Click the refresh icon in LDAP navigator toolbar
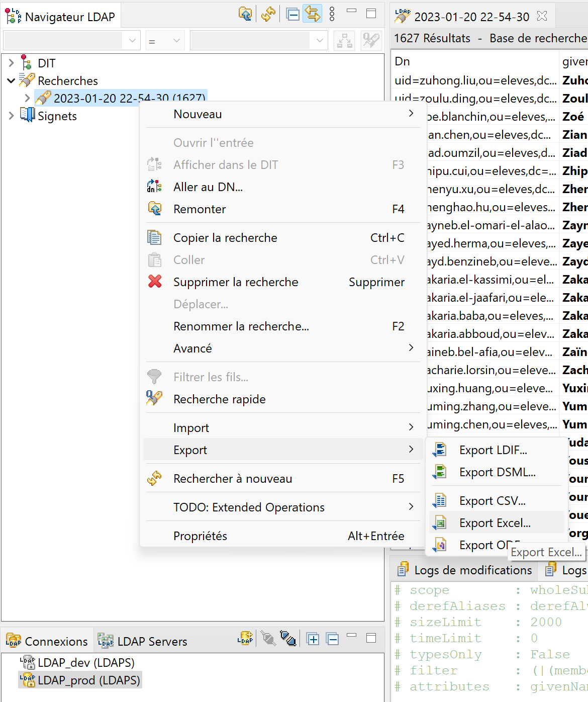This screenshot has width=588, height=702. tap(268, 14)
